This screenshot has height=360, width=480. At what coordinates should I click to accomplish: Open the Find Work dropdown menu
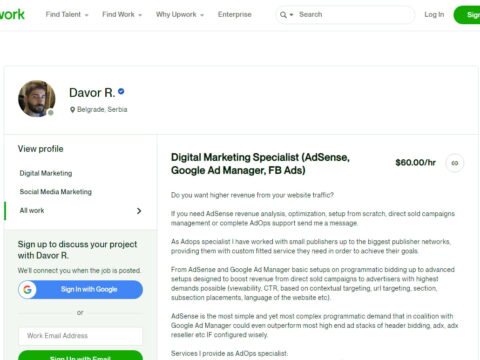[x=122, y=15]
